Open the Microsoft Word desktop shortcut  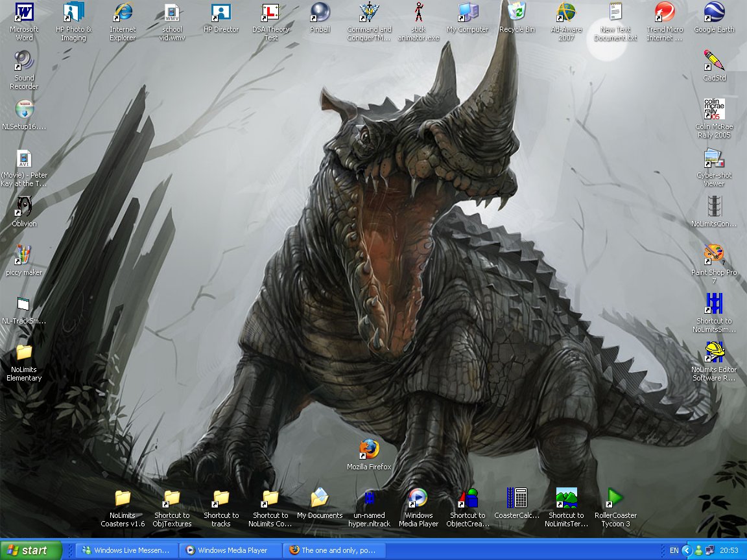coord(24,13)
